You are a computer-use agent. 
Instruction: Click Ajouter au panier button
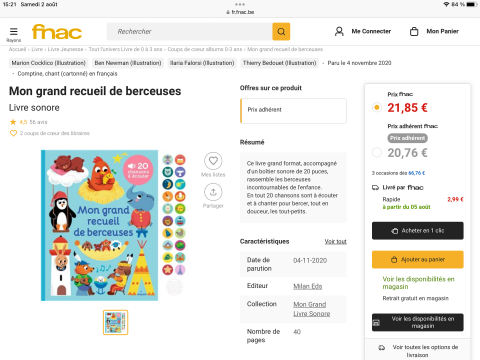point(418,259)
